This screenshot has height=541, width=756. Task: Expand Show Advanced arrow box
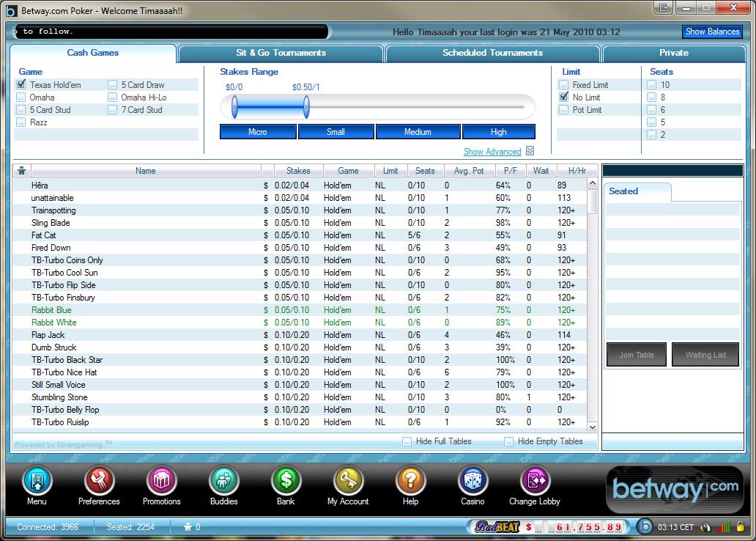point(530,151)
